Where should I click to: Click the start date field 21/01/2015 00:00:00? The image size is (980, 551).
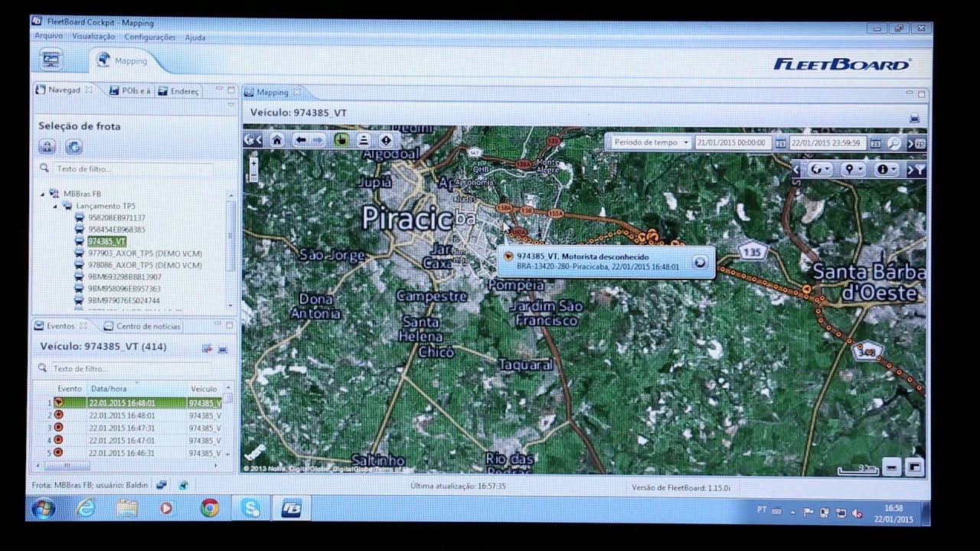733,142
